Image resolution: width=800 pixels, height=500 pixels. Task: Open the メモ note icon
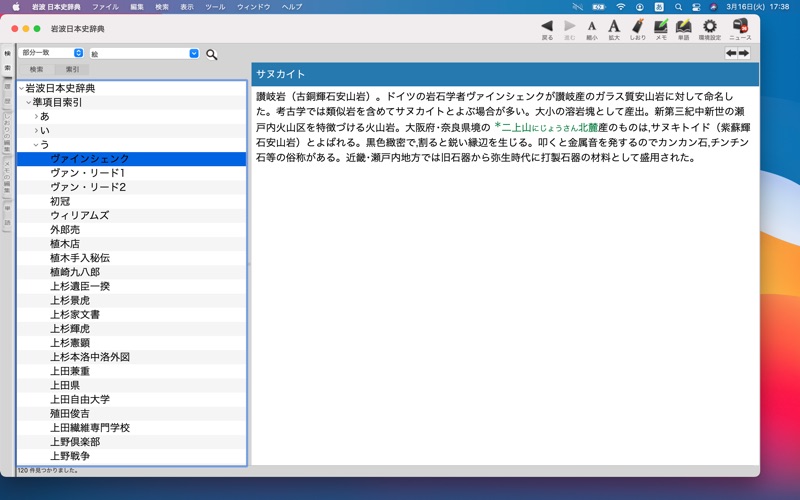coord(661,26)
